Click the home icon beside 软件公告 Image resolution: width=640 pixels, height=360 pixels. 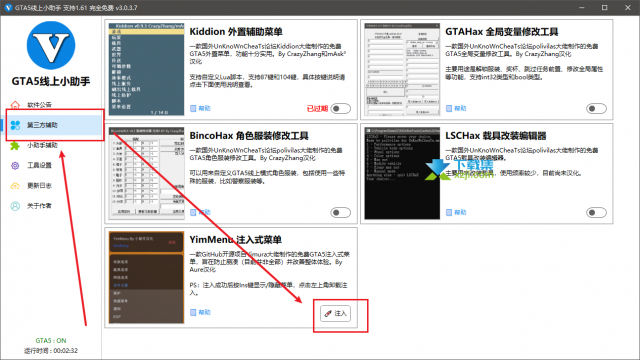coord(15,104)
